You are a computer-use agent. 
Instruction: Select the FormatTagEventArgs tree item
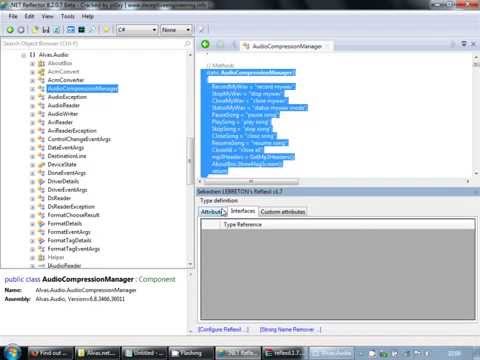pyautogui.click(x=74, y=249)
